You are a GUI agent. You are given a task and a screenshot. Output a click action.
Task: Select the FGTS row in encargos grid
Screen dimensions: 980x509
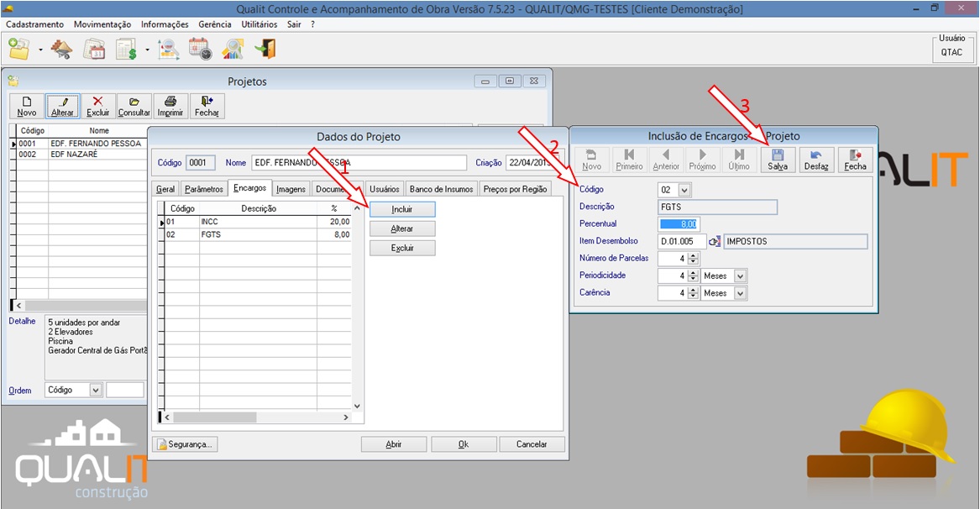click(258, 235)
